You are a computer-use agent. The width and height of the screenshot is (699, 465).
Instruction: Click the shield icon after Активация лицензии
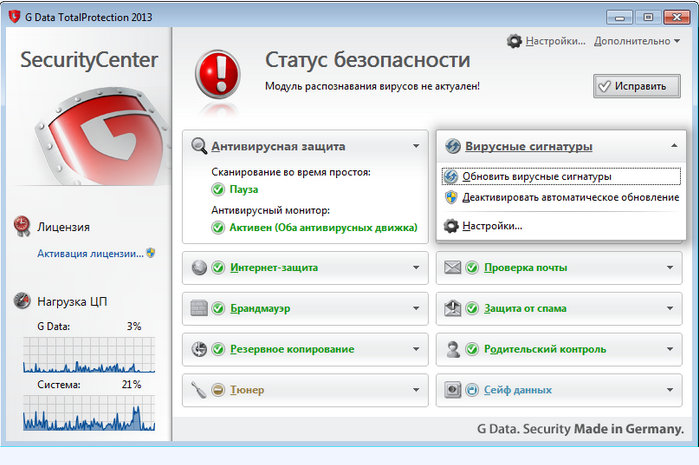point(151,253)
